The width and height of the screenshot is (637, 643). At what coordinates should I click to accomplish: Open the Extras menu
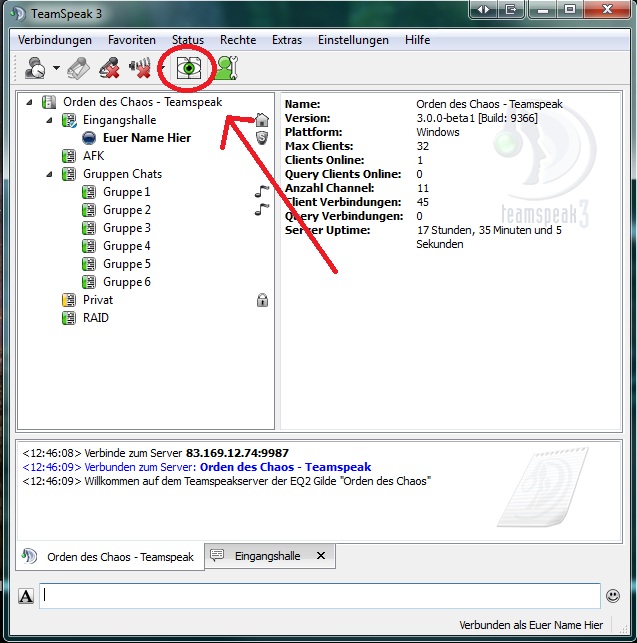click(x=287, y=40)
